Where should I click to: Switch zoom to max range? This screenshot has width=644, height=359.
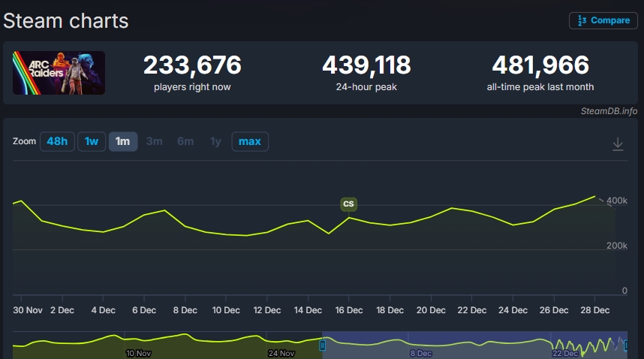click(x=250, y=141)
